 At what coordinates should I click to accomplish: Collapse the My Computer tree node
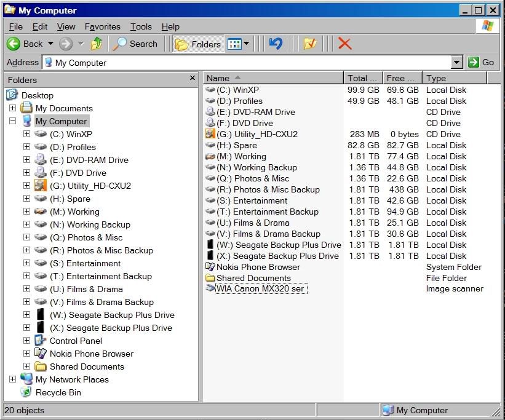(12, 121)
